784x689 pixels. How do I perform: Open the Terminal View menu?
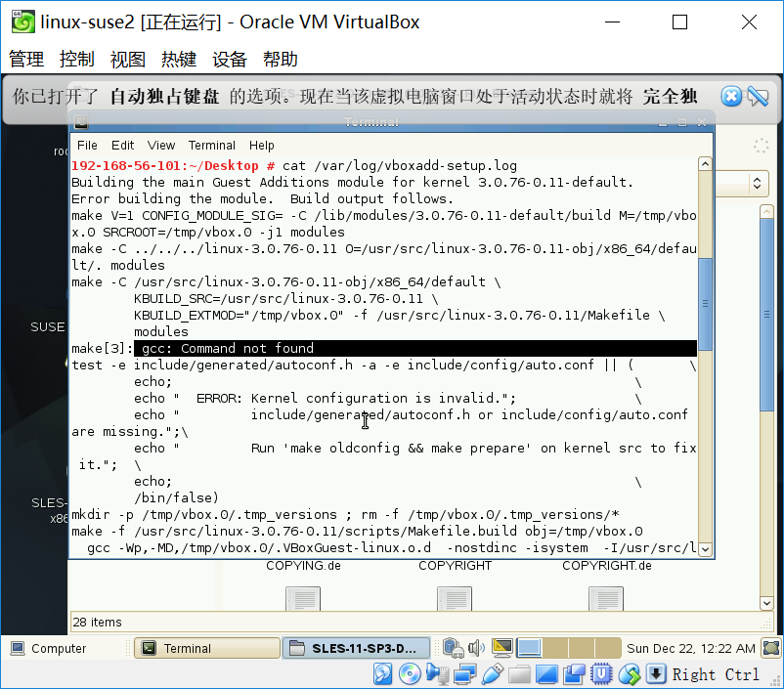click(161, 145)
